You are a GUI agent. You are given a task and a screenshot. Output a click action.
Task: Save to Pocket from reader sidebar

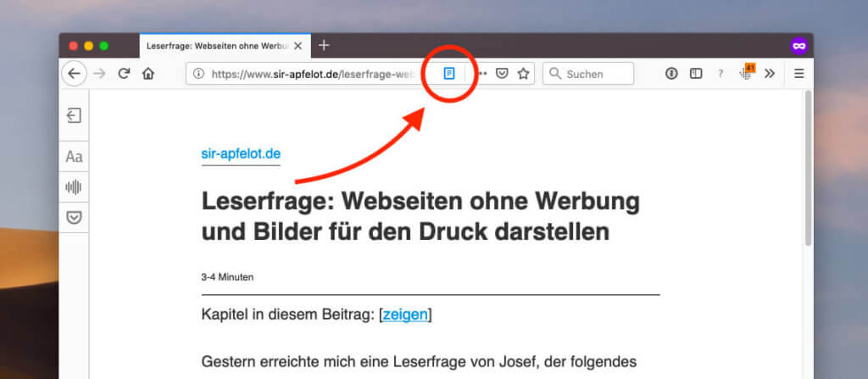(75, 218)
